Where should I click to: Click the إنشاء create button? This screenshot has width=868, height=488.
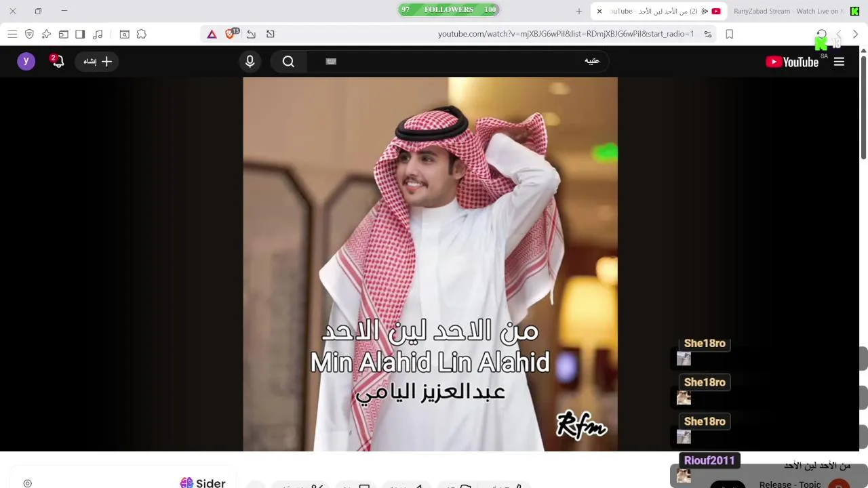point(97,62)
